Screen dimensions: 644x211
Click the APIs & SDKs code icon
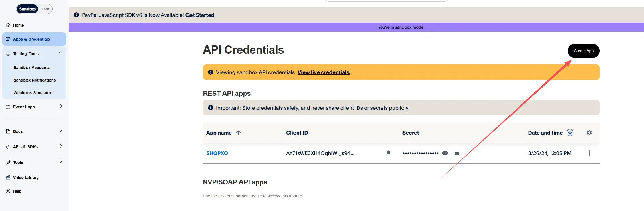click(8, 147)
